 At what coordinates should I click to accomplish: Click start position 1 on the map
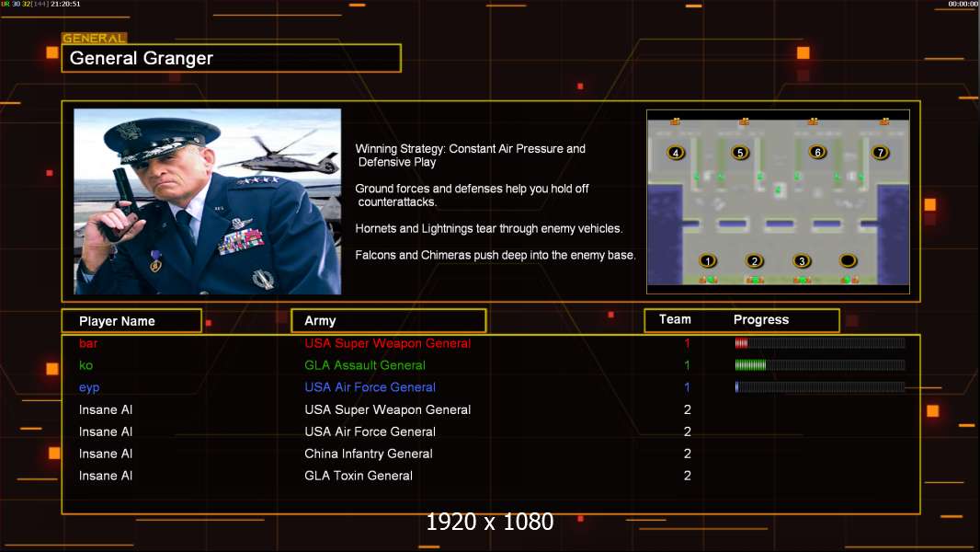click(x=708, y=260)
